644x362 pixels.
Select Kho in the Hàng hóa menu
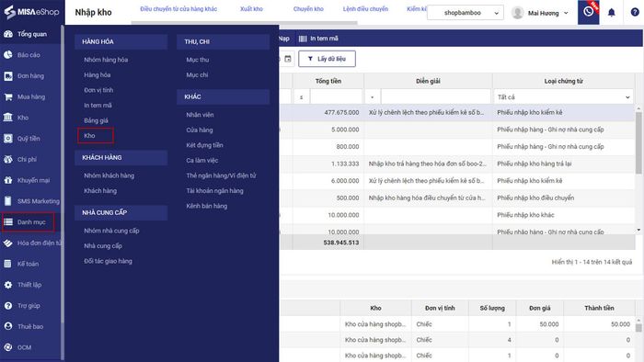(x=89, y=136)
